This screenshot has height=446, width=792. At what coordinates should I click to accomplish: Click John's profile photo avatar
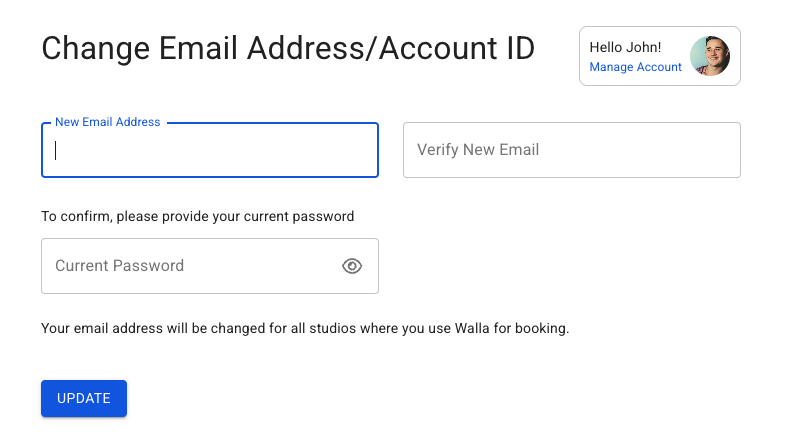click(x=710, y=56)
